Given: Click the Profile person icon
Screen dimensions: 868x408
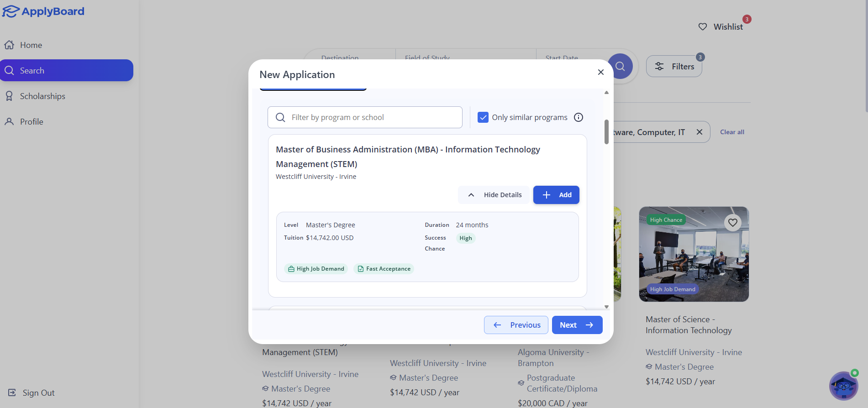Looking at the screenshot, I should [x=9, y=121].
